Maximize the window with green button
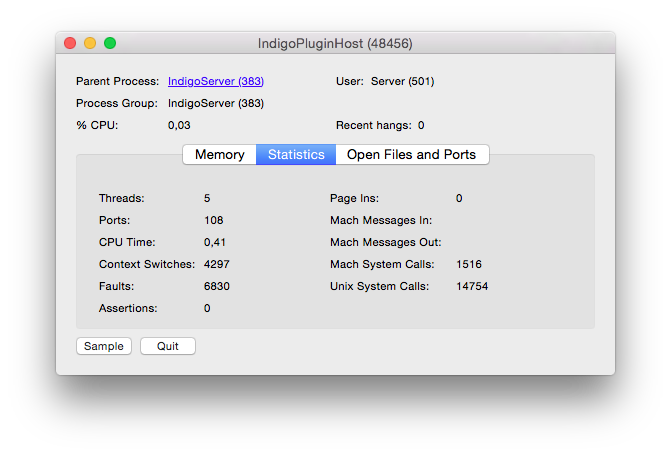The height and width of the screenshot is (455, 671). 110,43
